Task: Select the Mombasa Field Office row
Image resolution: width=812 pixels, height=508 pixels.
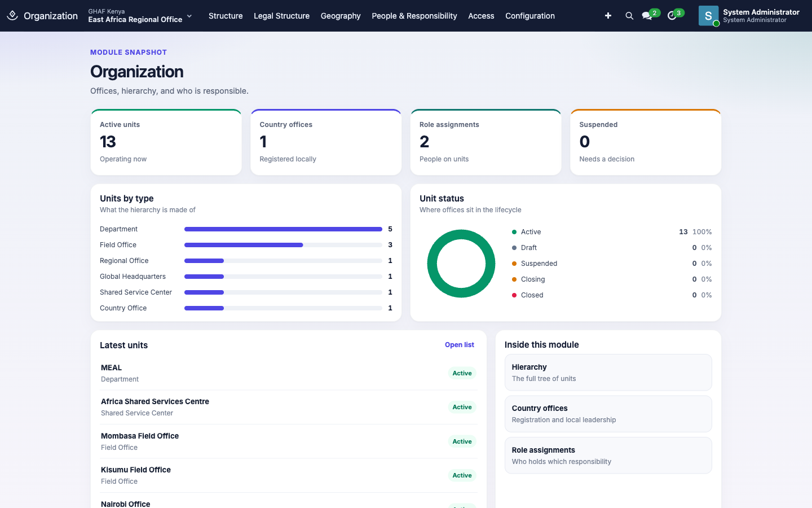Action: [x=288, y=441]
